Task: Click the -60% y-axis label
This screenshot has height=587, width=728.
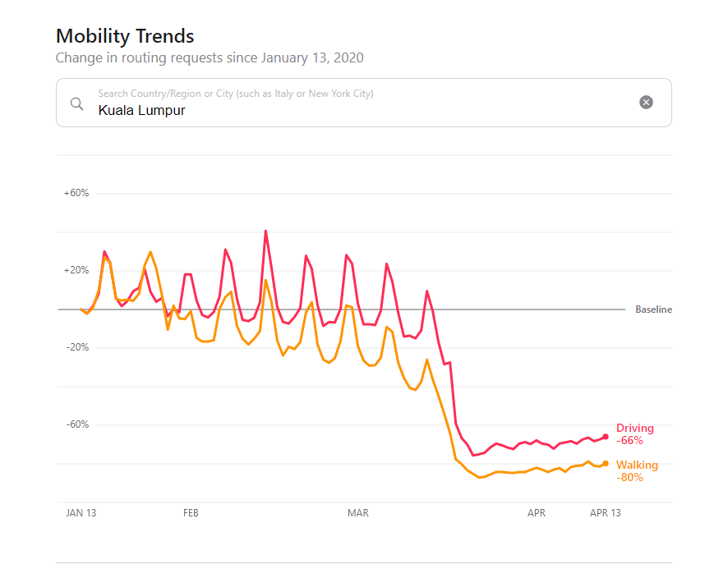Action: pyautogui.click(x=76, y=424)
